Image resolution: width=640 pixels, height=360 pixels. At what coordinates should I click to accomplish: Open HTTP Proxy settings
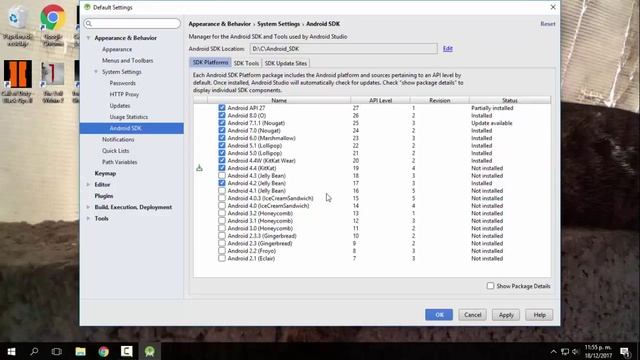124,94
